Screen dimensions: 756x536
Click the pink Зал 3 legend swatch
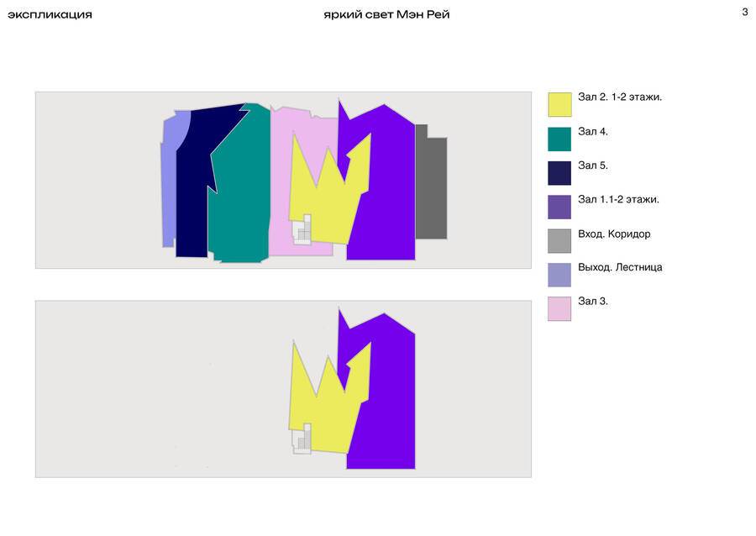click(559, 308)
